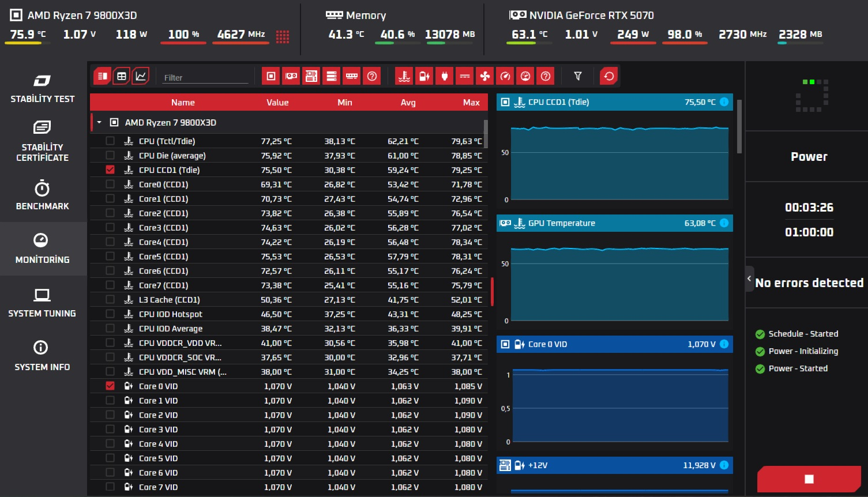
Task: Uncheck the CPU CCD1 (Tdie) checkbox
Action: pyautogui.click(x=110, y=170)
